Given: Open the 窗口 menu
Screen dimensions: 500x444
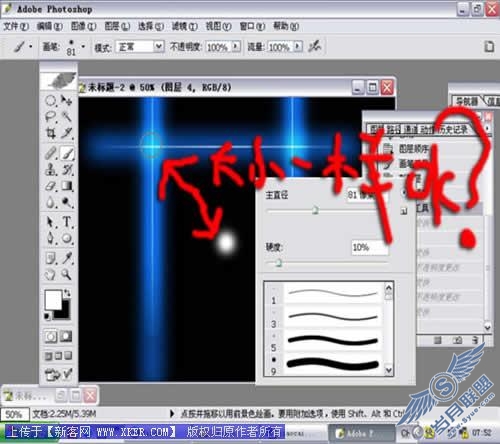Looking at the screenshot, I should (x=252, y=26).
